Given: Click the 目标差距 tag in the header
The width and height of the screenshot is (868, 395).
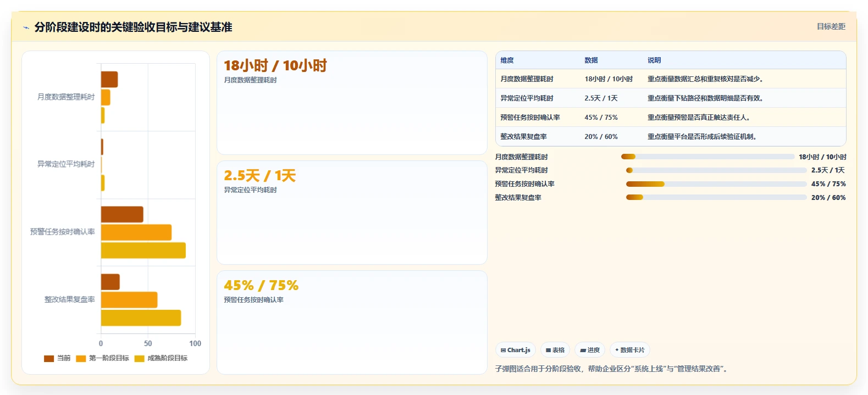Looking at the screenshot, I should point(831,26).
